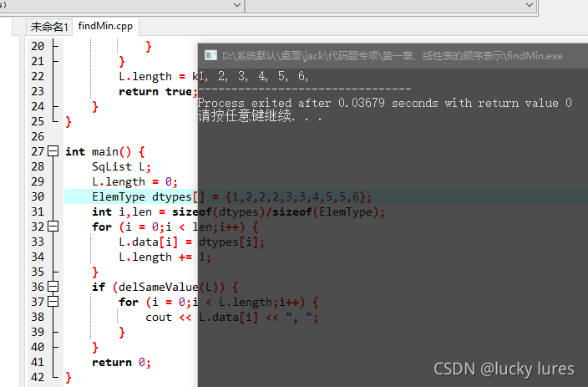
Task: Switch to the 未命名1 tab
Action: pyautogui.click(x=48, y=27)
